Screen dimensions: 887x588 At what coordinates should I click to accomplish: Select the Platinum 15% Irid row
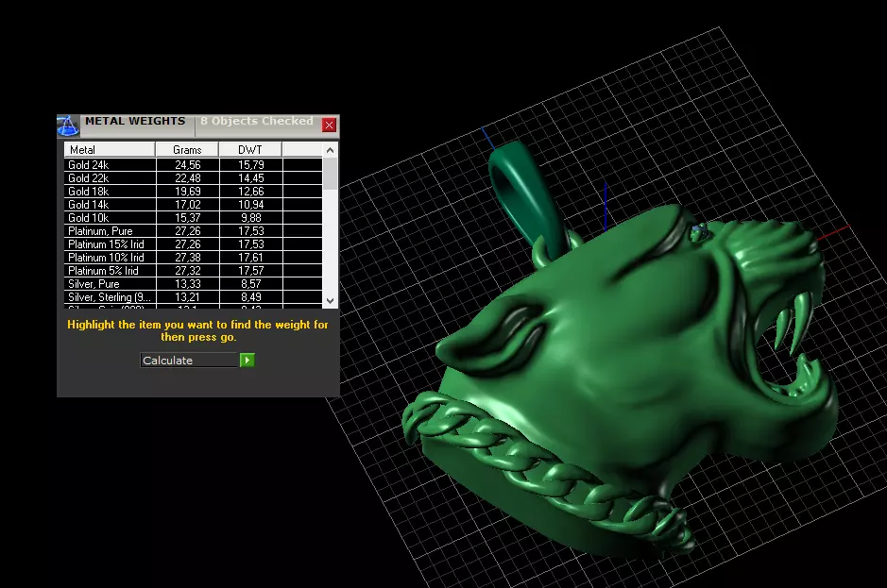[x=193, y=244]
